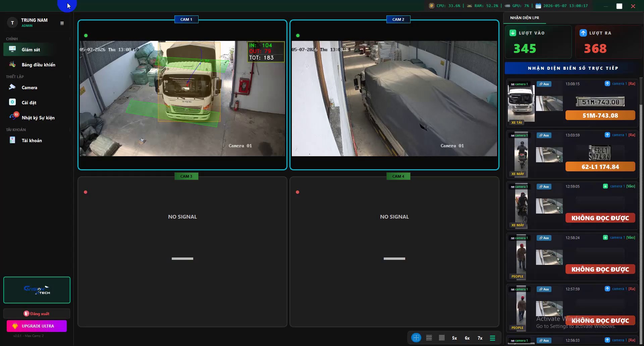Click the green LƯỢT VÀO arrow icon
Image resolution: width=644 pixels, height=346 pixels.
click(x=513, y=33)
